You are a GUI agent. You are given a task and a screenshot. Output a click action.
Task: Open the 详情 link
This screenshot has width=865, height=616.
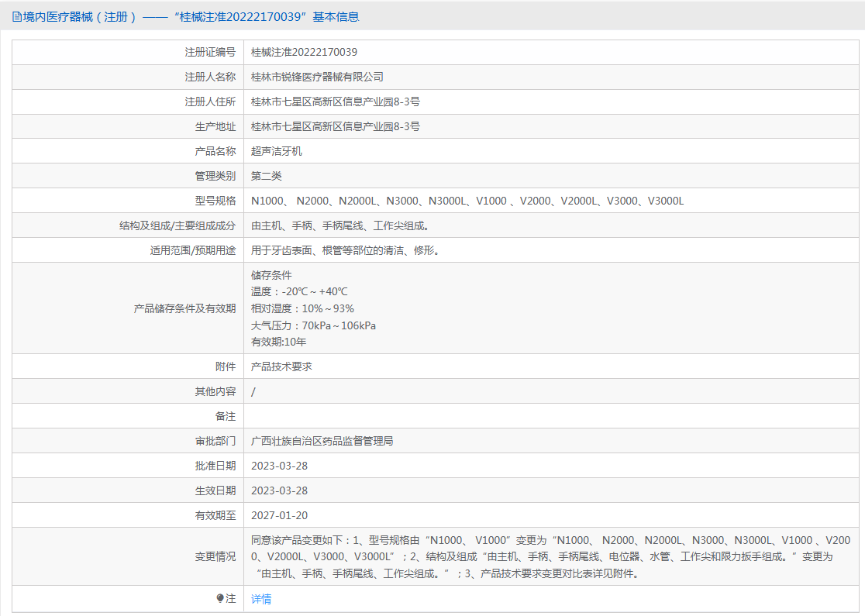261,599
